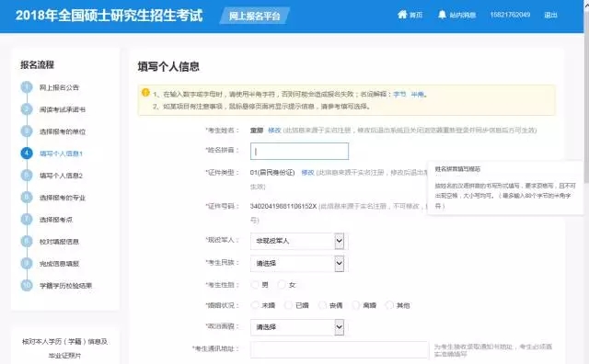
Task: Select step 1 circle 网上报名公告
Action: coord(27,87)
